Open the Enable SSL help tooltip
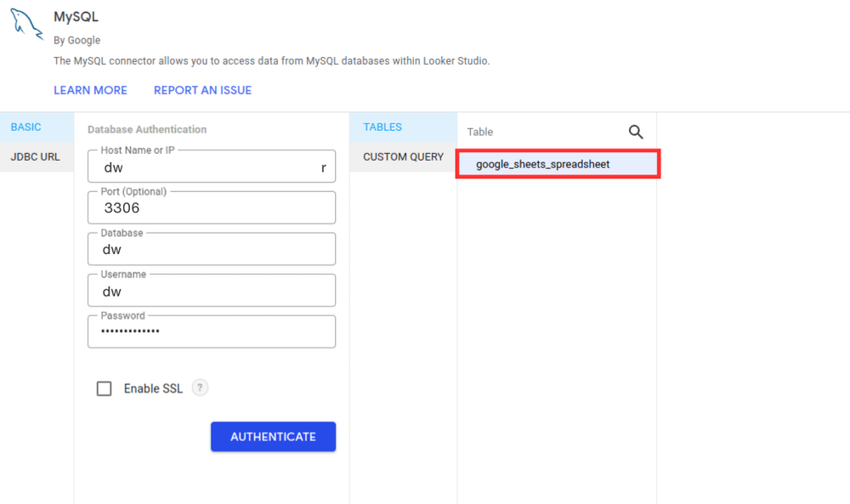Viewport: 850px width, 504px height. tap(199, 388)
